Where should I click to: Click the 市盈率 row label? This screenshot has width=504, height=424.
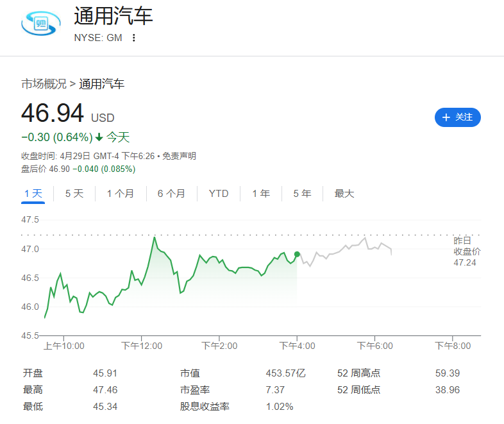pos(195,390)
